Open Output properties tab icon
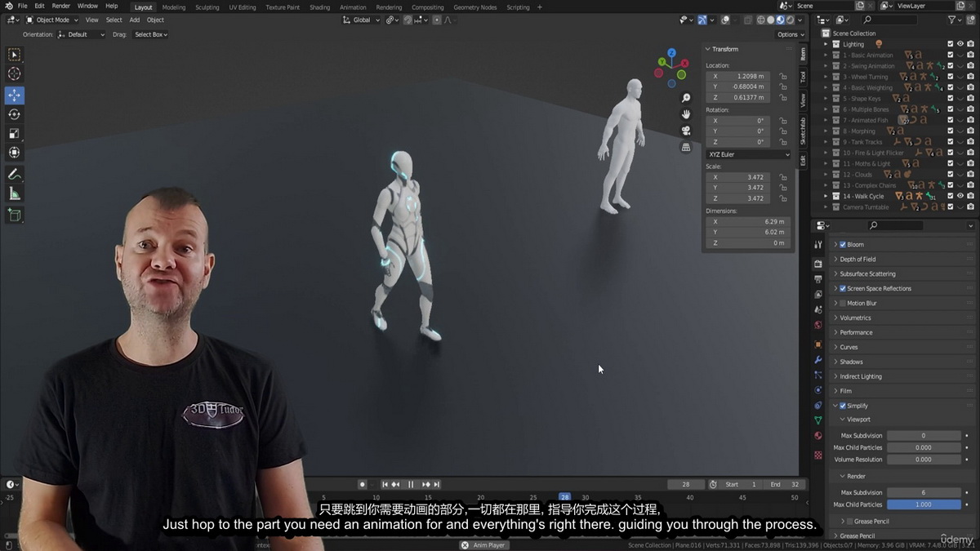This screenshot has width=980, height=551. pyautogui.click(x=818, y=279)
